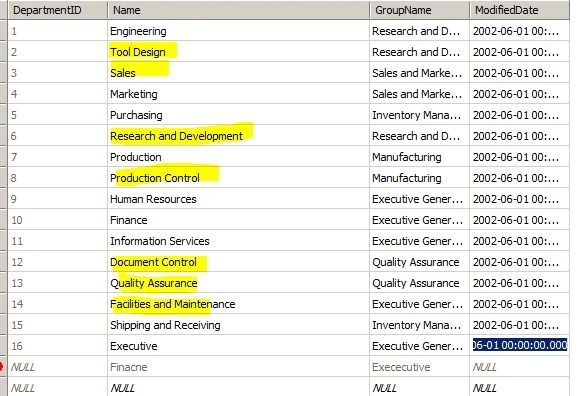Click the Research and Development name cell
This screenshot has height=396, width=583.
pos(238,136)
